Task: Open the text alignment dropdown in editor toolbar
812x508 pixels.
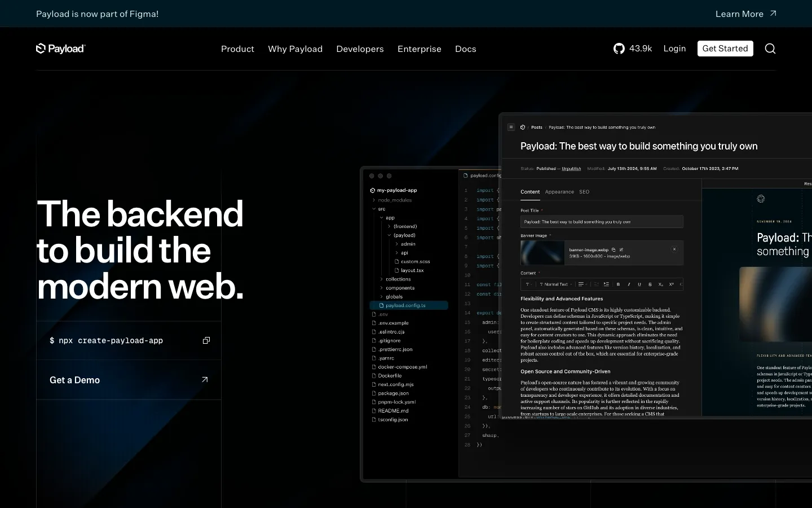Action: 582,284
